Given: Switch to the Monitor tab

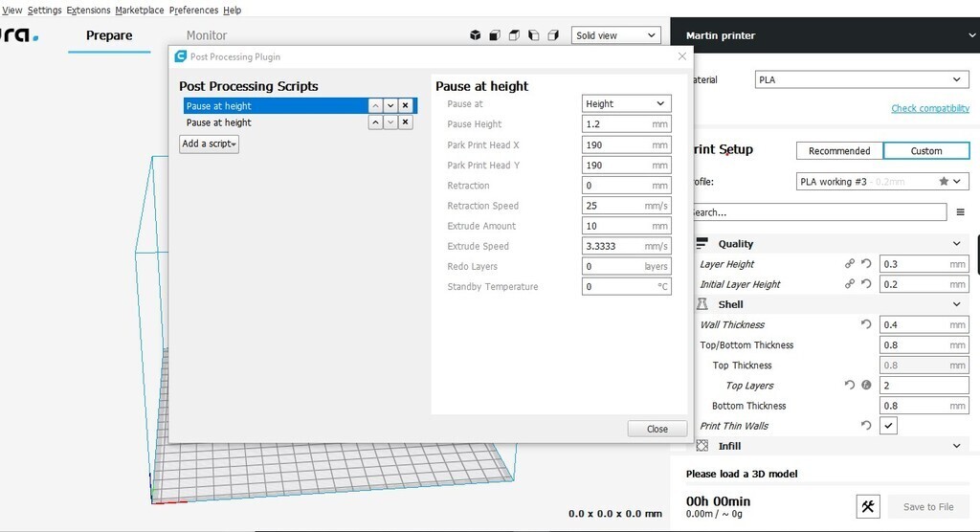Looking at the screenshot, I should point(207,35).
